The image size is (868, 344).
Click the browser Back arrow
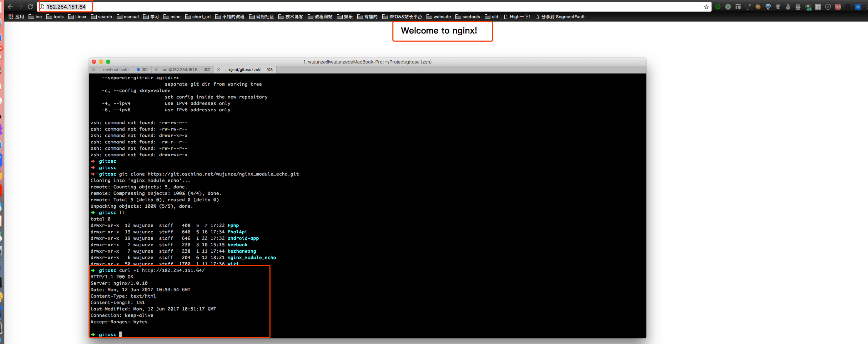[10, 7]
